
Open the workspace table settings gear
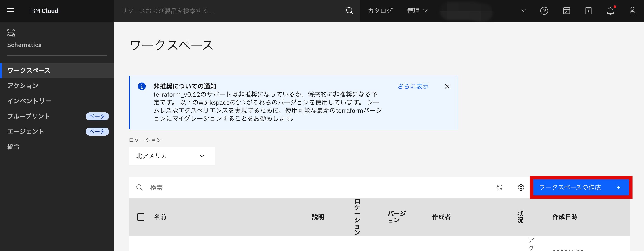coord(521,187)
